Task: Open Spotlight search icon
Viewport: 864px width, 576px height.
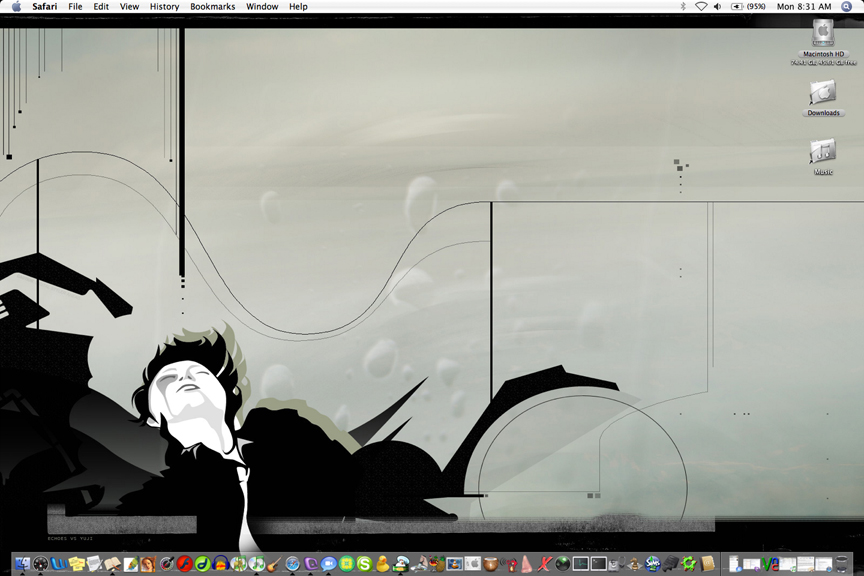Action: (x=847, y=7)
